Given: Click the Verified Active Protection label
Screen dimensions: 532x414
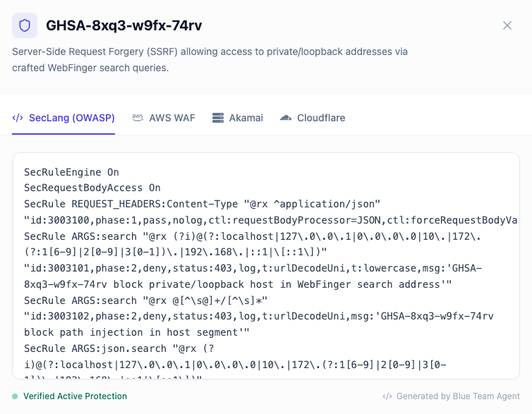Looking at the screenshot, I should point(75,396).
